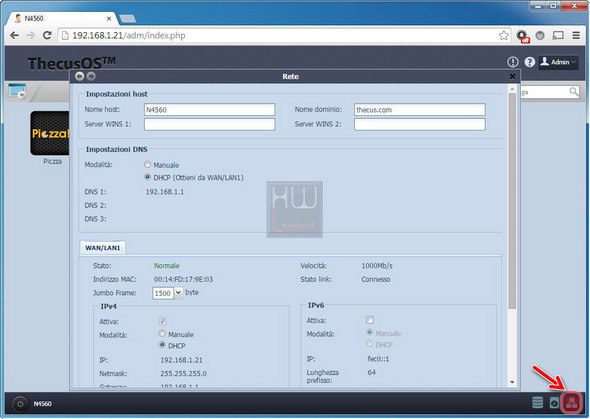This screenshot has width=590, height=419.
Task: Open the control panel icon in the top-left toolbar
Action: 17,91
